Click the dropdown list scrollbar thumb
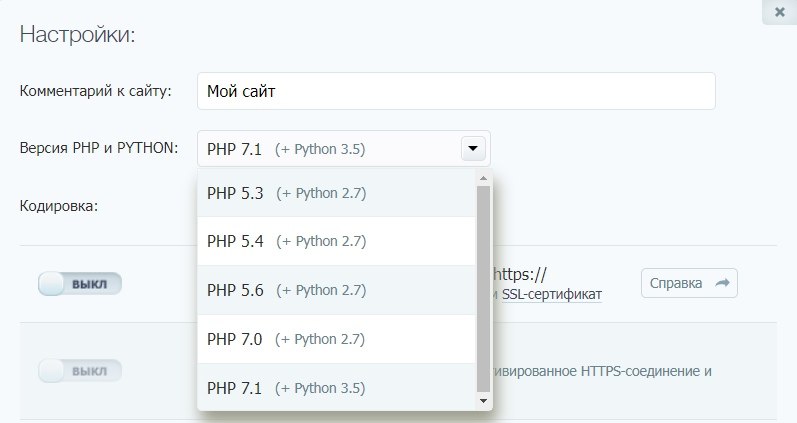The image size is (797, 423). [x=484, y=285]
